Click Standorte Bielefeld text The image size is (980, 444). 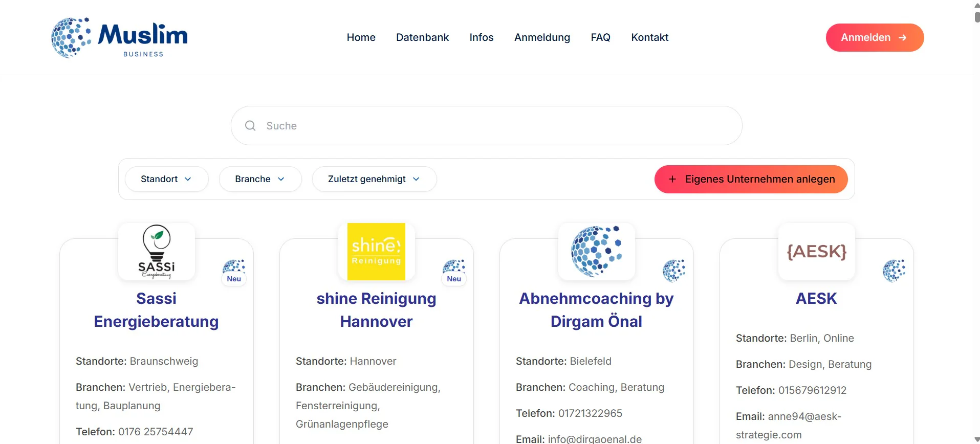(563, 361)
